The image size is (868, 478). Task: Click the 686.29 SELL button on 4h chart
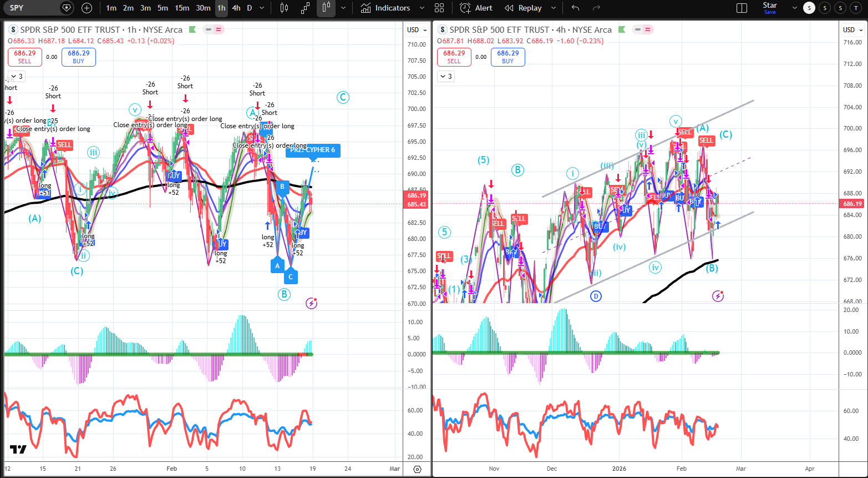(x=454, y=57)
